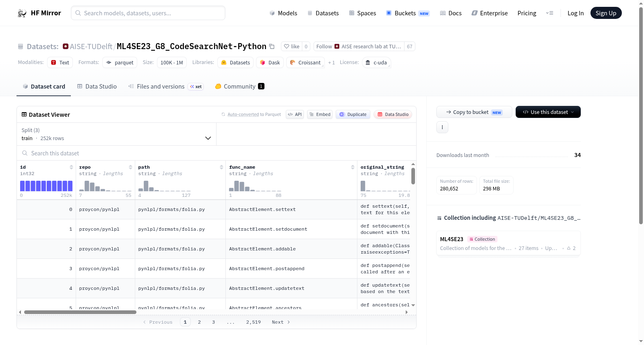Copy dataset name with the copy icon

click(x=272, y=46)
